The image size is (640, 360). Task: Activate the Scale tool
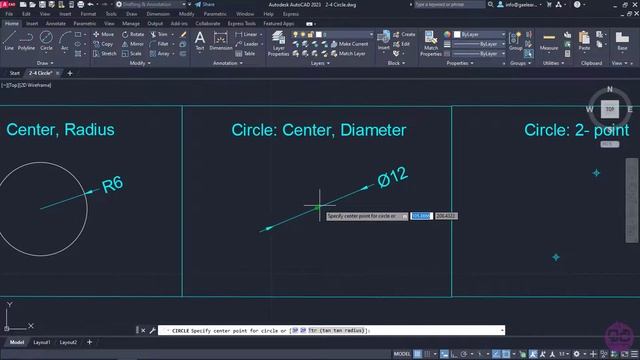[x=131, y=53]
